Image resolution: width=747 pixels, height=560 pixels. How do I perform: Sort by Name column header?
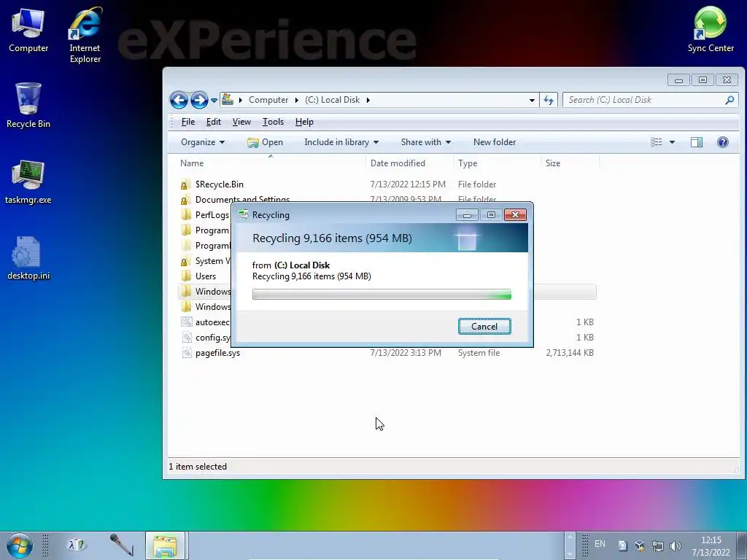(192, 163)
